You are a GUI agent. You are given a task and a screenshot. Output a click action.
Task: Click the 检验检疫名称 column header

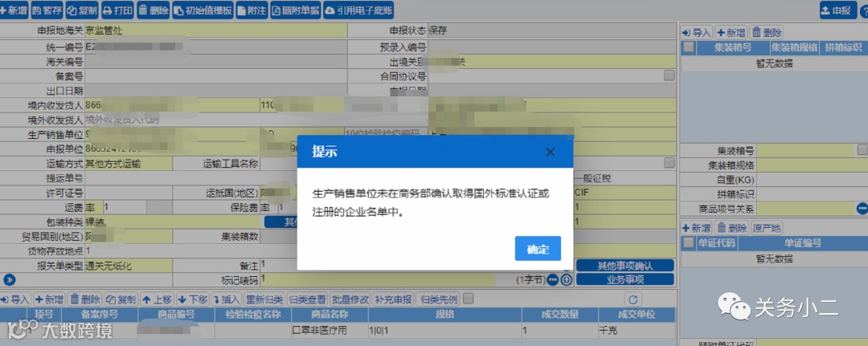[x=253, y=315]
